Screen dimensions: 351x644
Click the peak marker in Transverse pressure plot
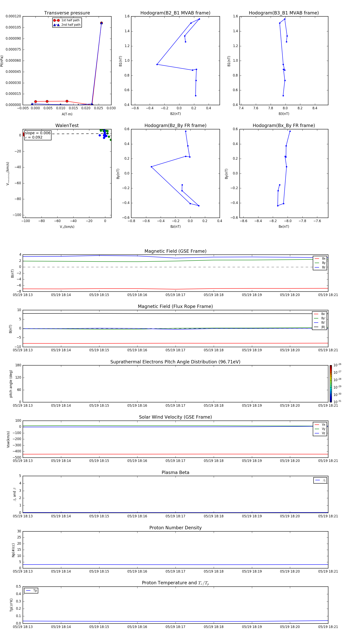(x=101, y=23)
